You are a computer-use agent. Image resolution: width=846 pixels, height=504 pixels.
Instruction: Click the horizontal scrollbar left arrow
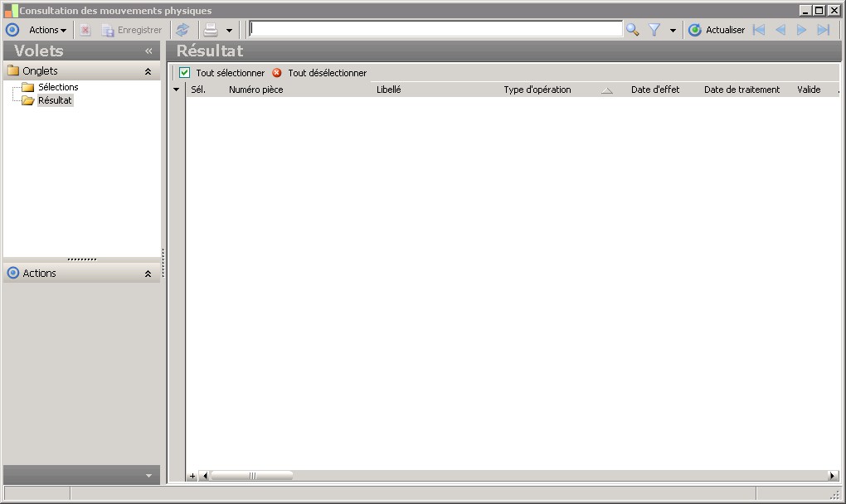(x=205, y=476)
